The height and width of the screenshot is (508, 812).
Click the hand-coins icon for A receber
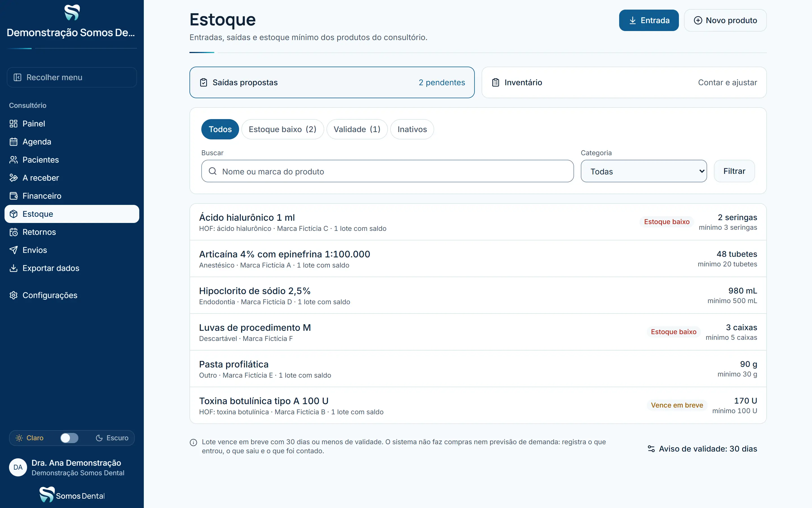(14, 178)
